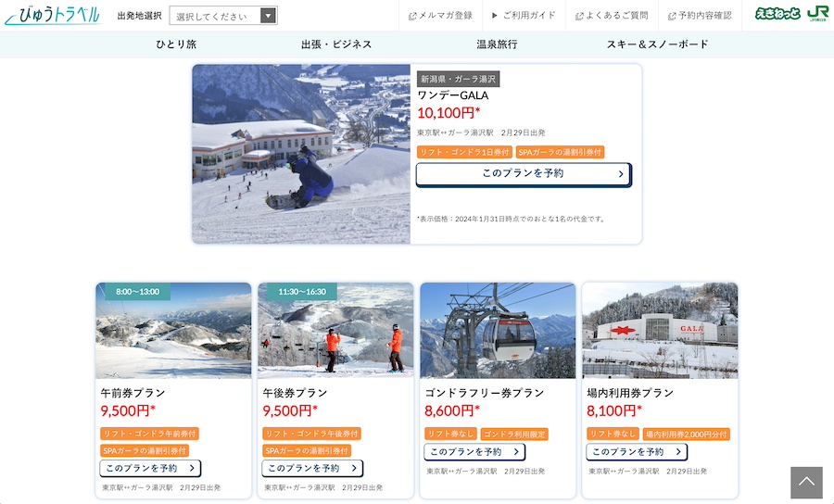Select the 出張・ビジネス menu item
The image size is (834, 504).
tap(336, 44)
